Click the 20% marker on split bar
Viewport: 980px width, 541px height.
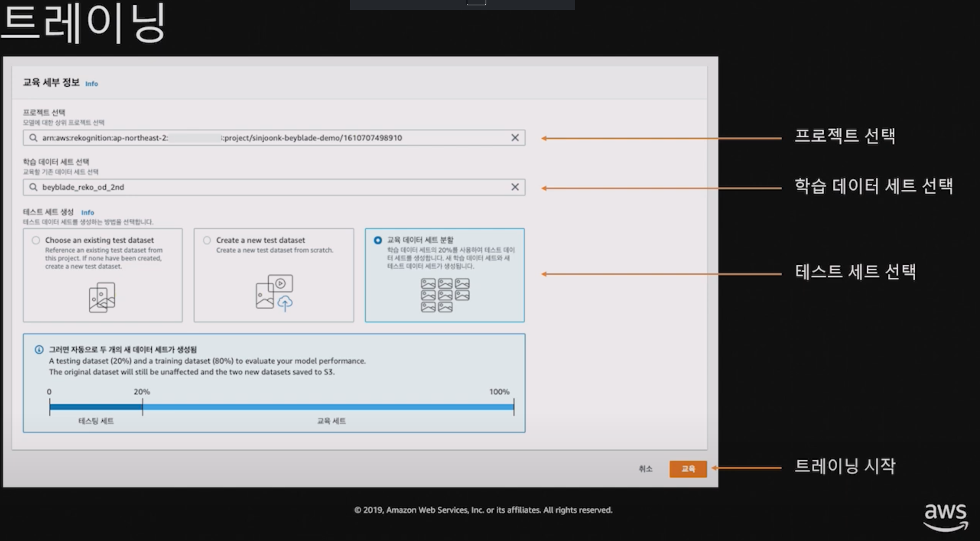pyautogui.click(x=142, y=406)
